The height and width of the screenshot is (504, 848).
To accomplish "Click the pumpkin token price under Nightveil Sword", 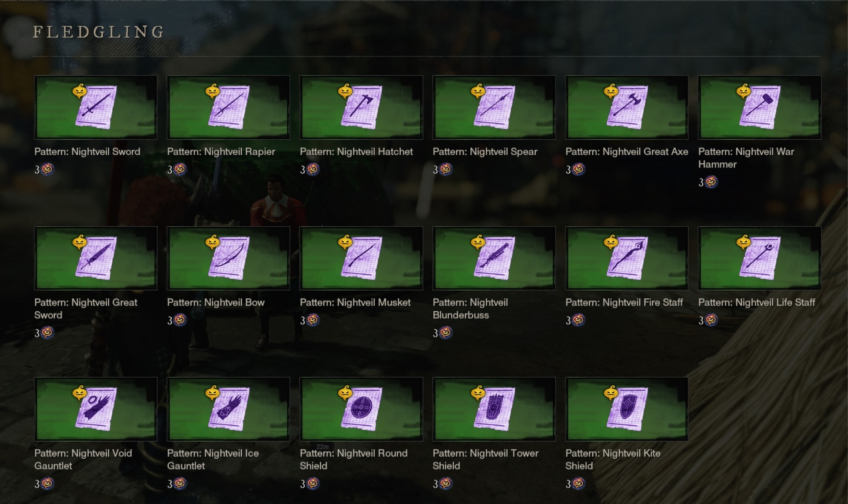I will 44,170.
